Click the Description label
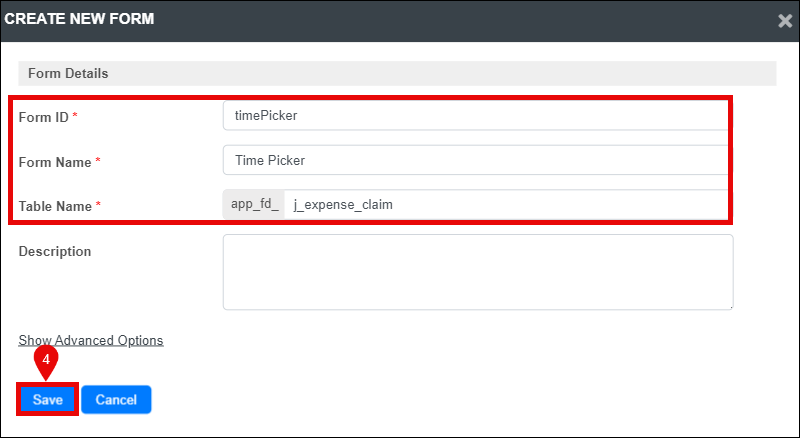Screen dimensions: 800x438 tap(55, 251)
